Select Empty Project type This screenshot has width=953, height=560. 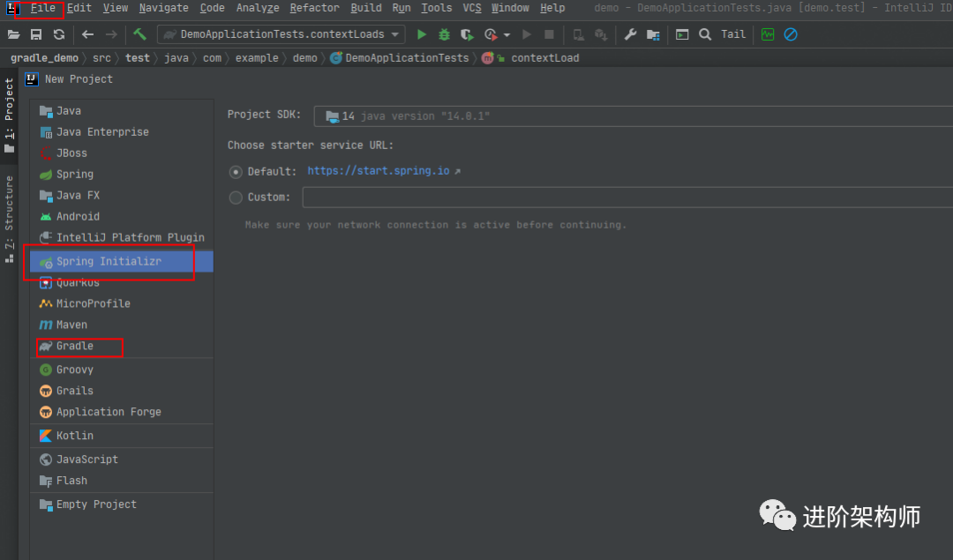pyautogui.click(x=122, y=504)
